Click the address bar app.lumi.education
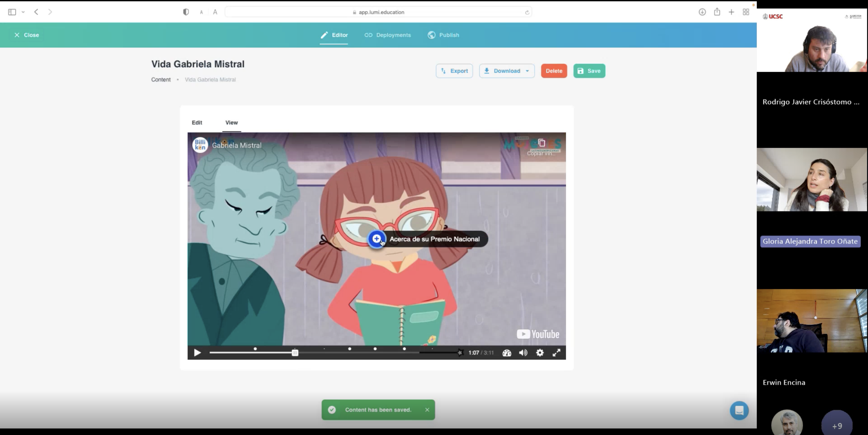Viewport: 868px width, 435px height. click(x=378, y=12)
